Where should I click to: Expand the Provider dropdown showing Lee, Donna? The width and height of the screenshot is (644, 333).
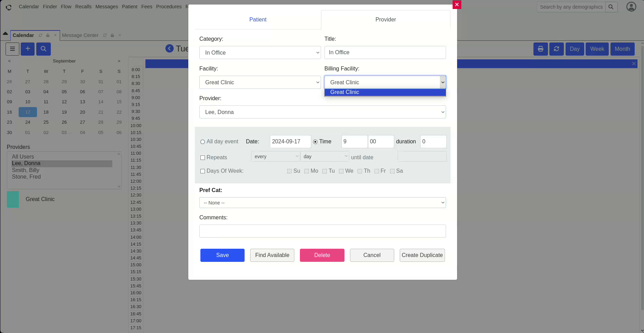(322, 112)
